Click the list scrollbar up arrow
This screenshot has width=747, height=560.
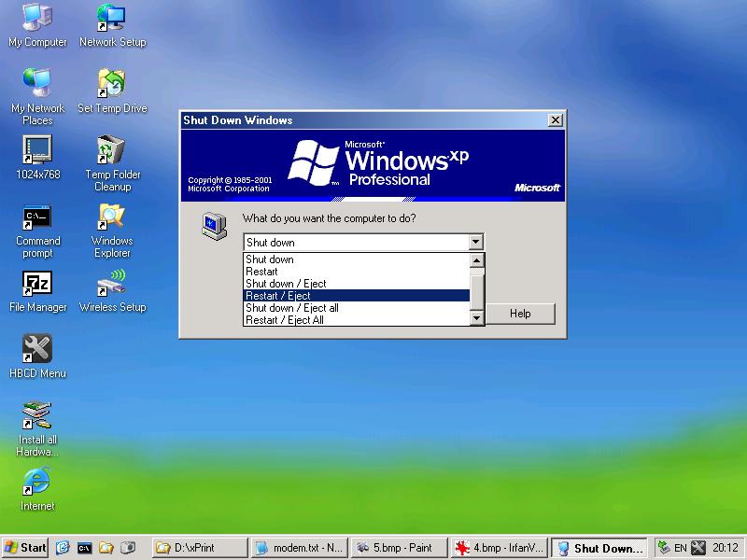476,260
